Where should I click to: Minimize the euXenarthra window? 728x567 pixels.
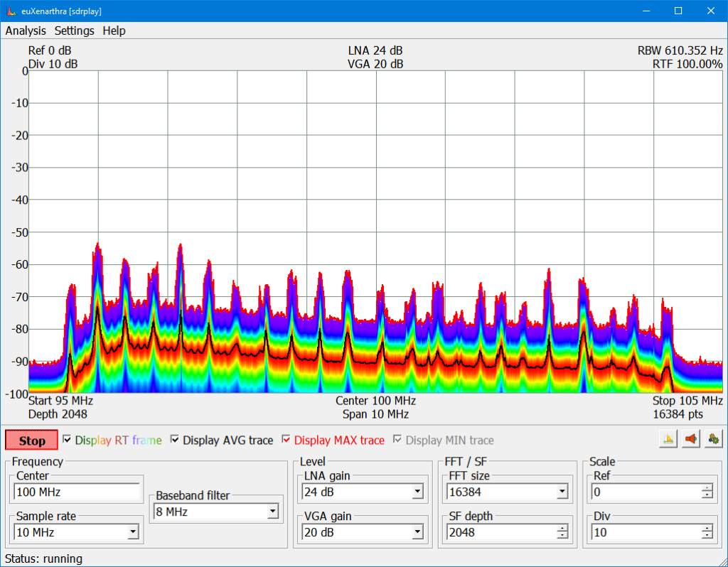(646, 11)
